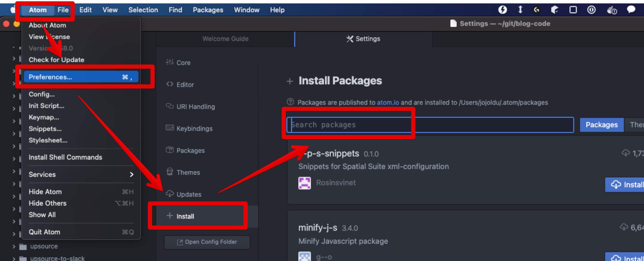Open the Selection menu
This screenshot has height=261, width=644.
pyautogui.click(x=143, y=10)
